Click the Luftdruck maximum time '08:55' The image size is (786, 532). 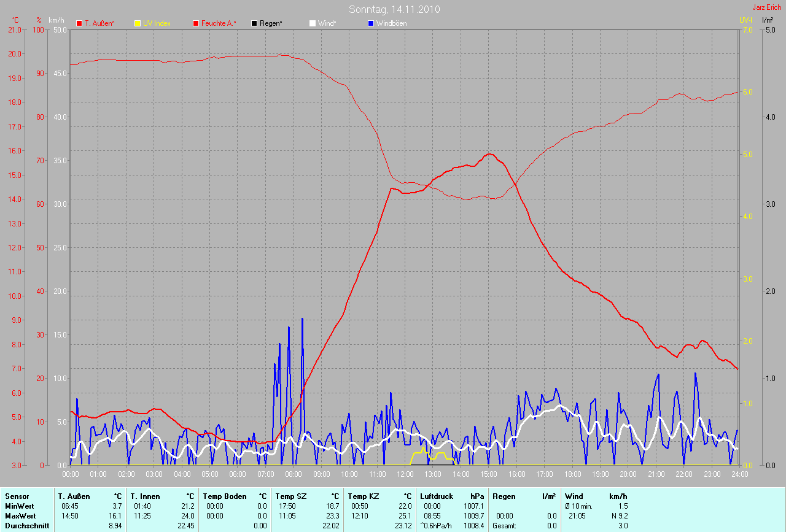click(x=432, y=516)
